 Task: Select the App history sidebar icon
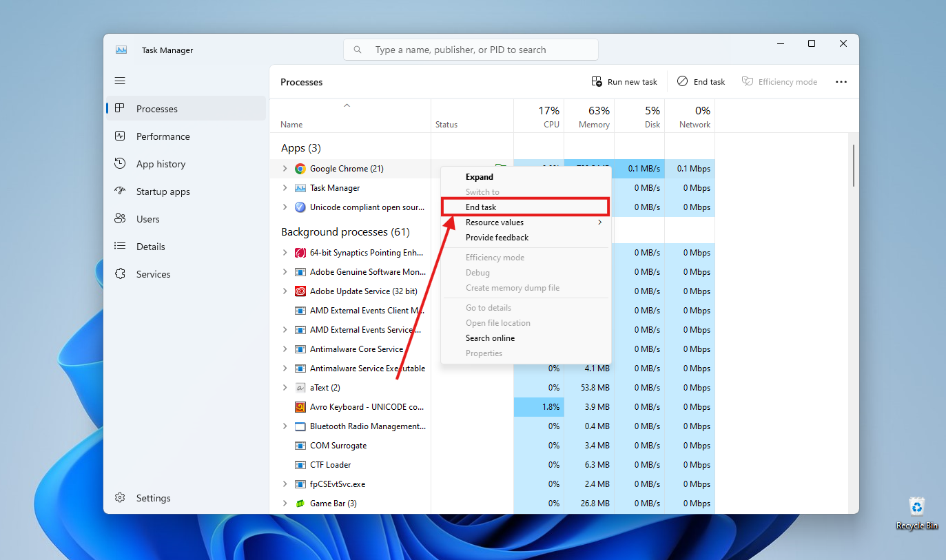click(120, 164)
